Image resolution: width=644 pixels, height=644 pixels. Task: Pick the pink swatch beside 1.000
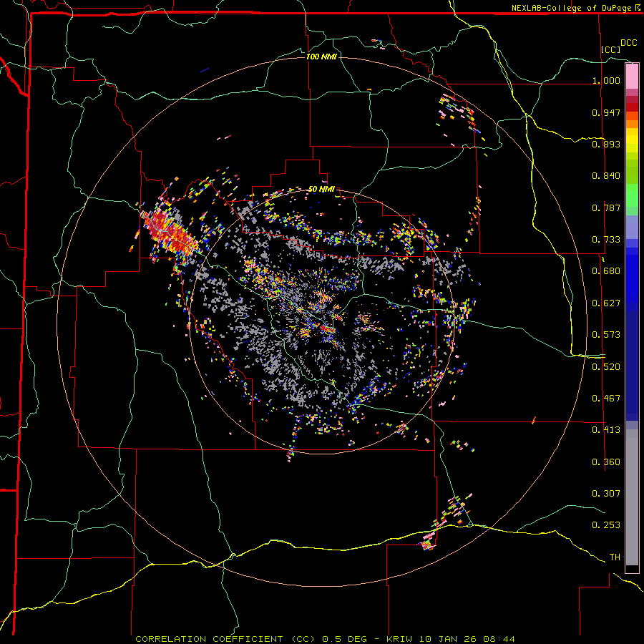point(632,77)
